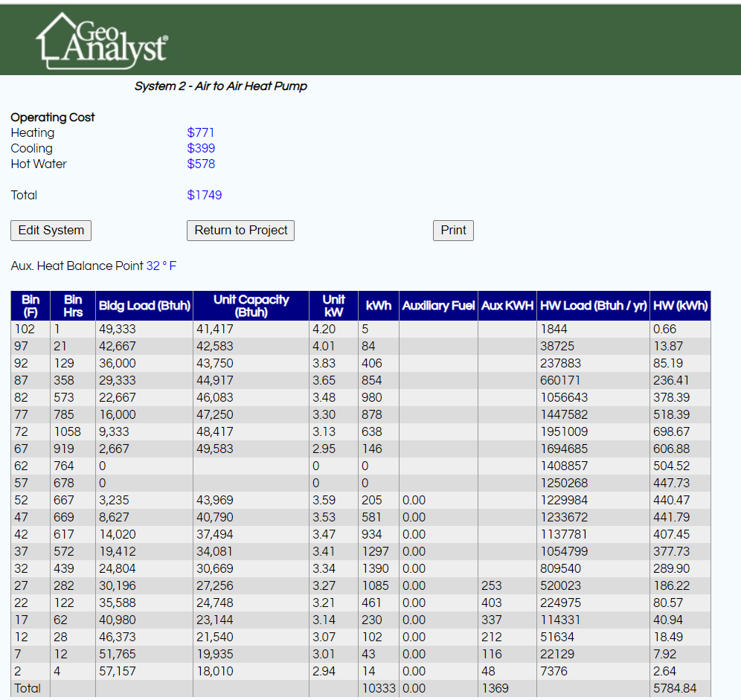Click the Bldg Load (Btuh) column header

point(144,306)
